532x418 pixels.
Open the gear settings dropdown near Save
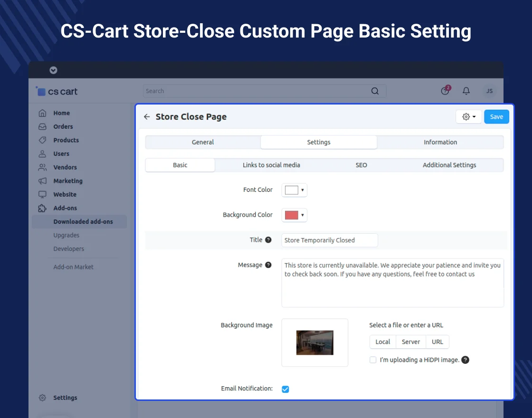click(x=468, y=117)
